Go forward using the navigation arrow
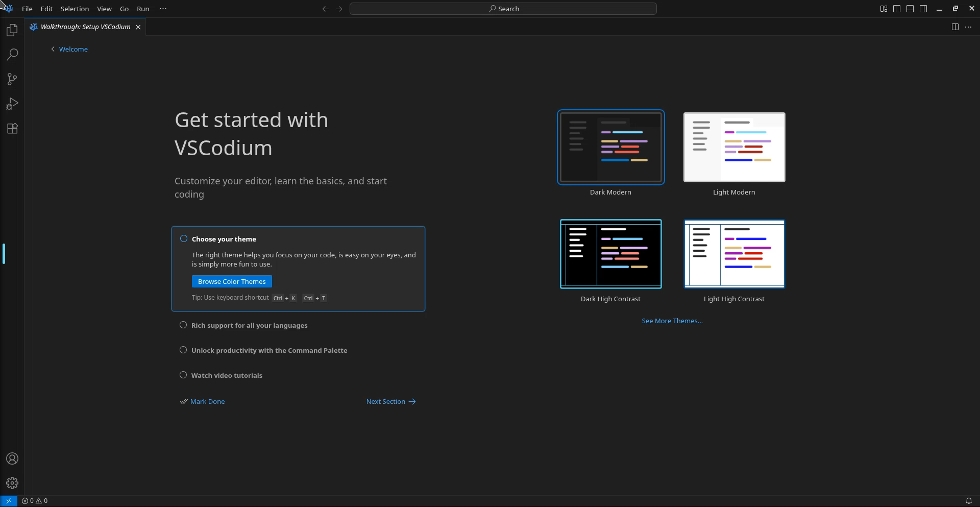The width and height of the screenshot is (980, 507). (339, 9)
